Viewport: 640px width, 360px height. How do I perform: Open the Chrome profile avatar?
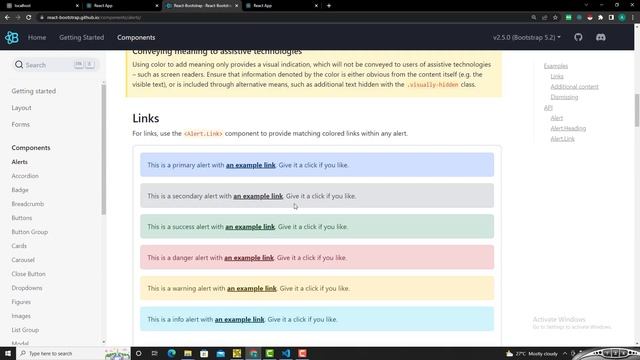(x=622, y=18)
